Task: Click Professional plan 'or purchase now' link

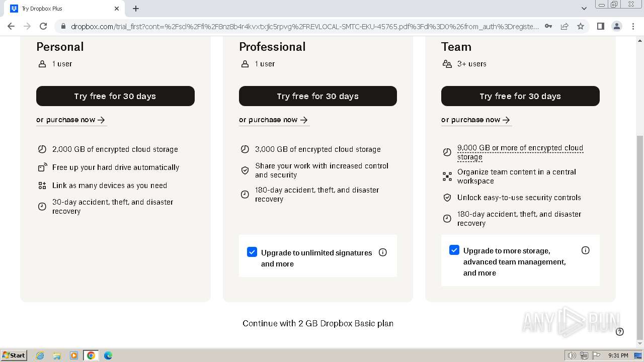Action: point(273,120)
